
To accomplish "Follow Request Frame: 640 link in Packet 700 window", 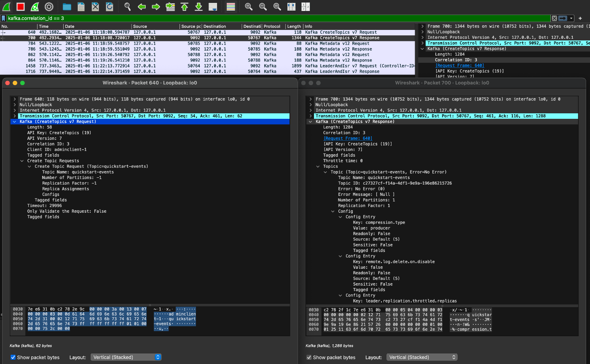I will [348, 138].
